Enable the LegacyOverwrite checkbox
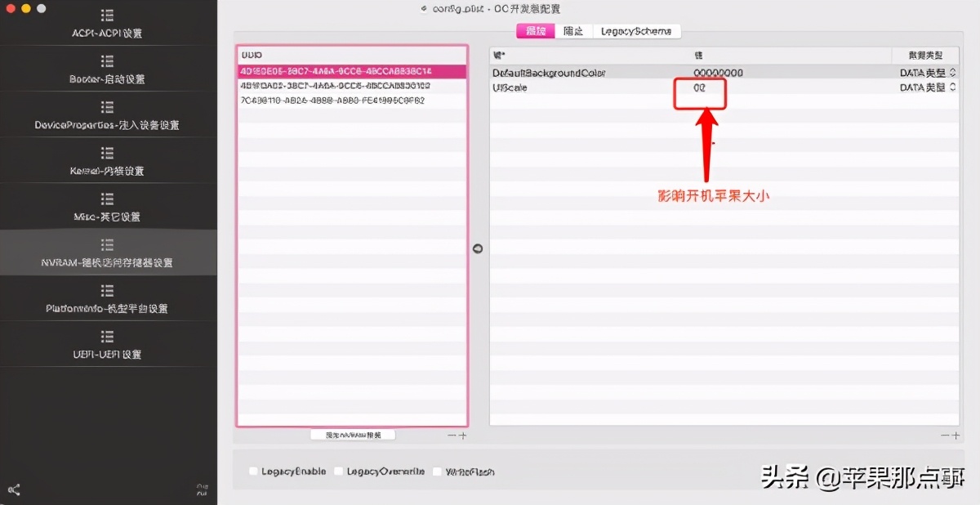The image size is (980, 505). point(339,471)
